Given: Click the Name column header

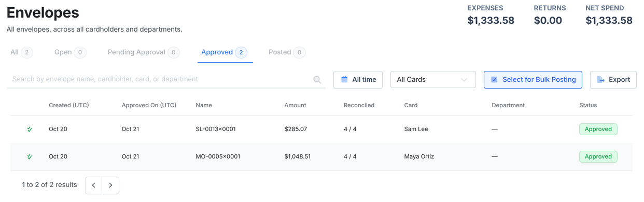Looking at the screenshot, I should click(x=204, y=105).
